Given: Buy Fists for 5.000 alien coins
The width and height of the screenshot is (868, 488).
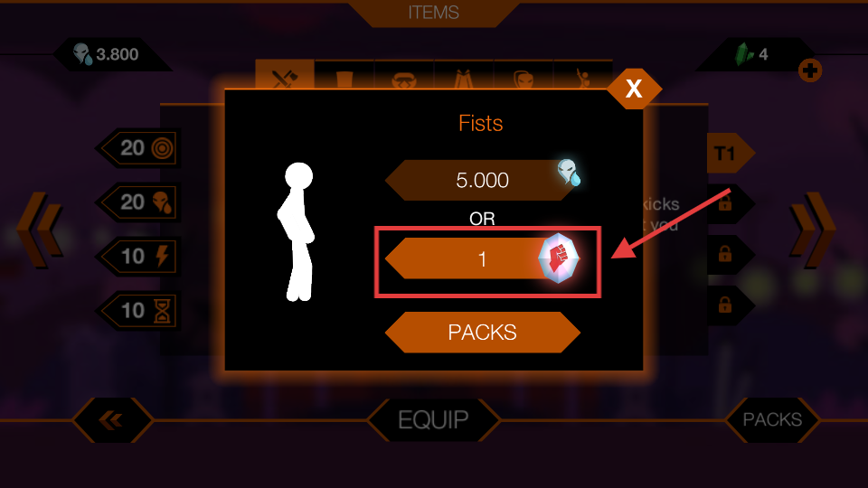Looking at the screenshot, I should (x=483, y=181).
